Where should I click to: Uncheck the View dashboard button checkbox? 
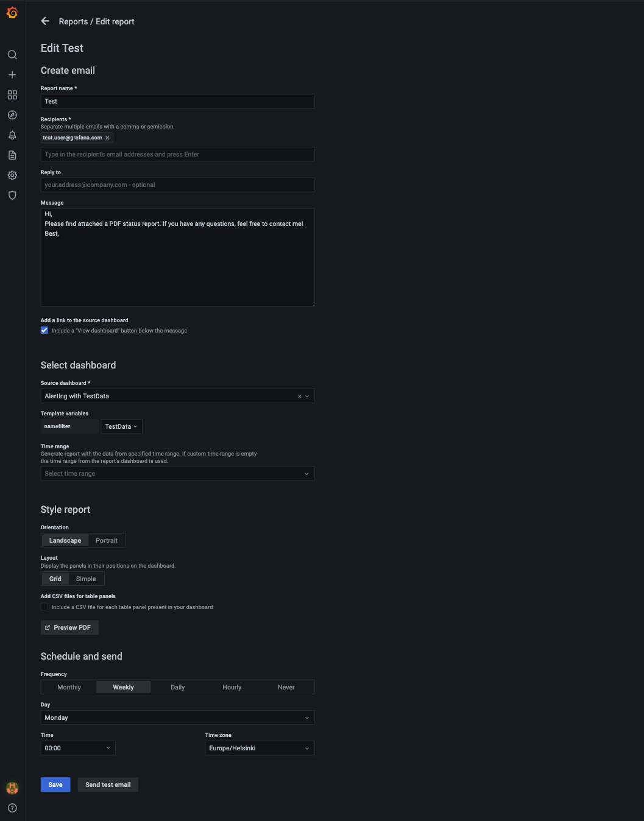44,330
